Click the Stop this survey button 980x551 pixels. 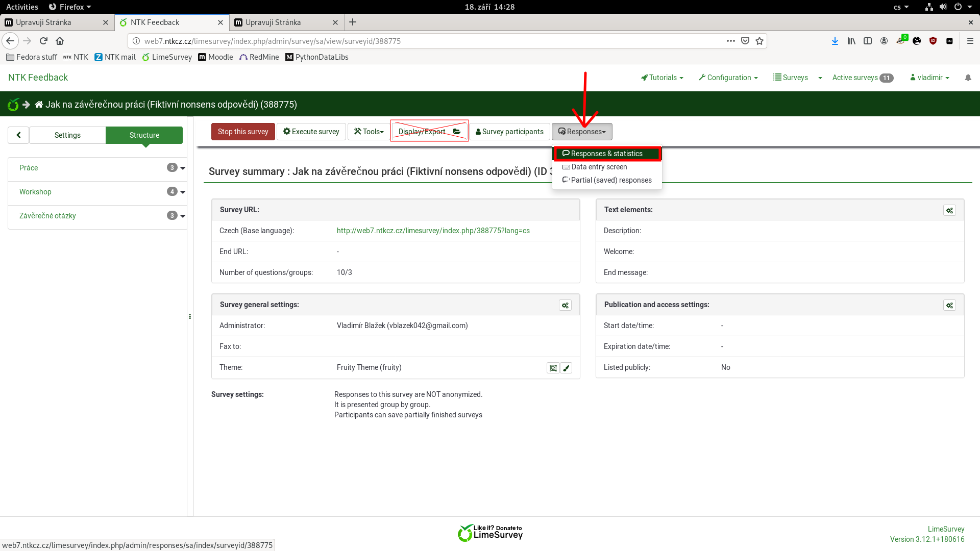pos(243,132)
